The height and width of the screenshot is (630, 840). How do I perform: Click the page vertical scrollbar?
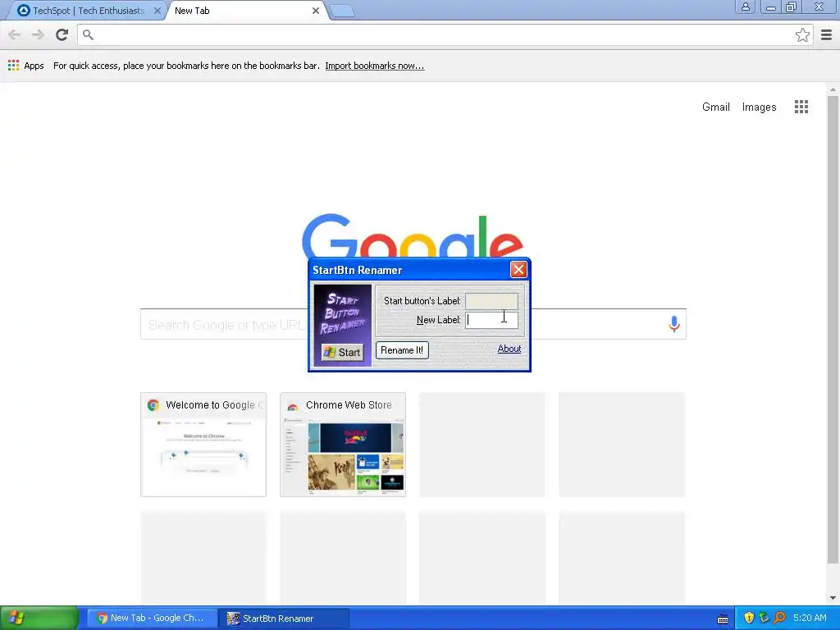click(833, 330)
